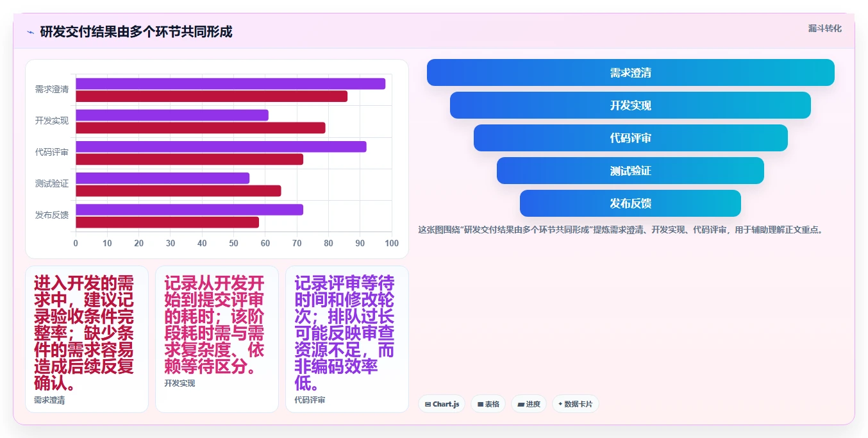Click the 20 tick on the x-axis
The image size is (868, 438).
(x=139, y=243)
